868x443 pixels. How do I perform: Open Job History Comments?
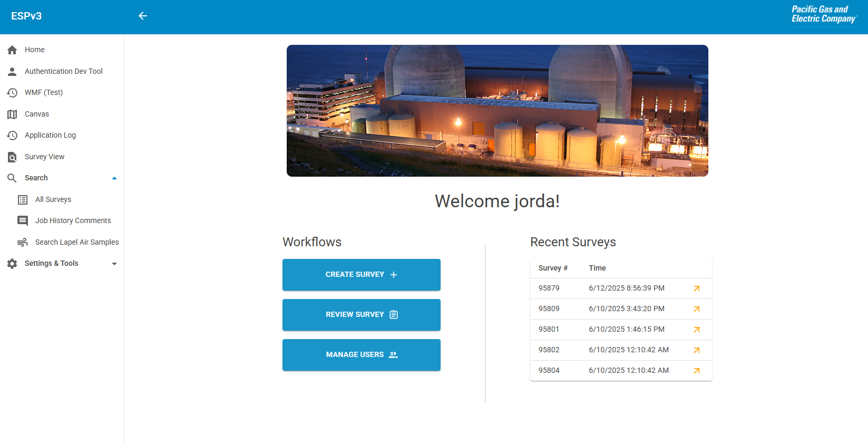click(x=73, y=220)
